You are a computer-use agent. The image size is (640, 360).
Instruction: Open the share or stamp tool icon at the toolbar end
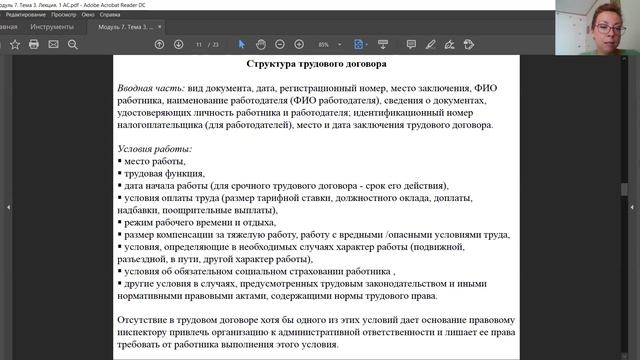point(469,44)
